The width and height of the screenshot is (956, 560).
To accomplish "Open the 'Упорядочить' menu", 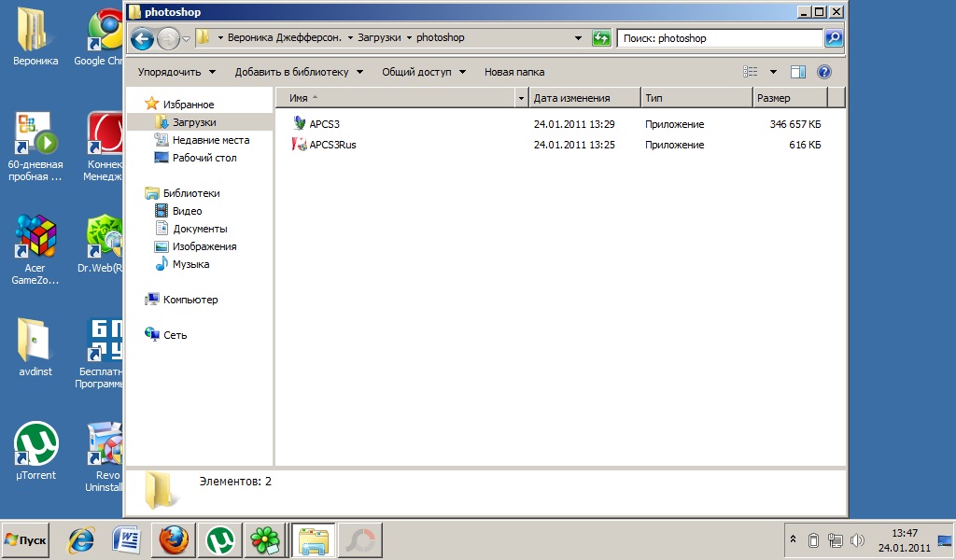I will [x=176, y=72].
